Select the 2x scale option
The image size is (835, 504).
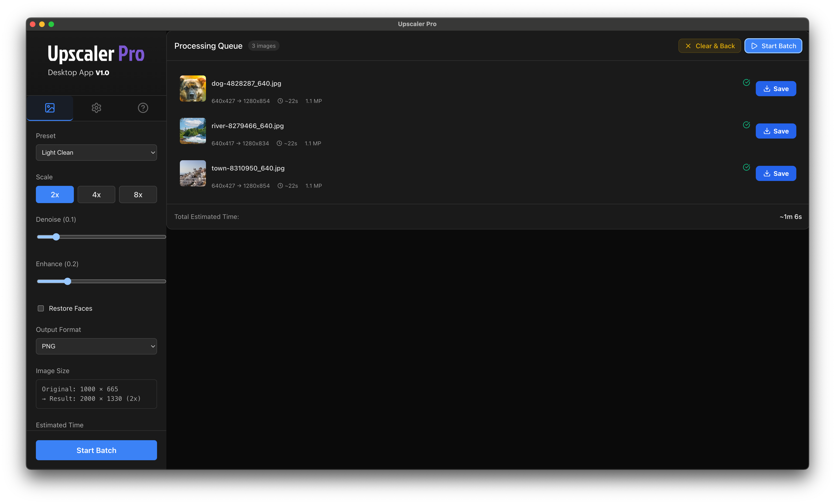click(x=55, y=194)
